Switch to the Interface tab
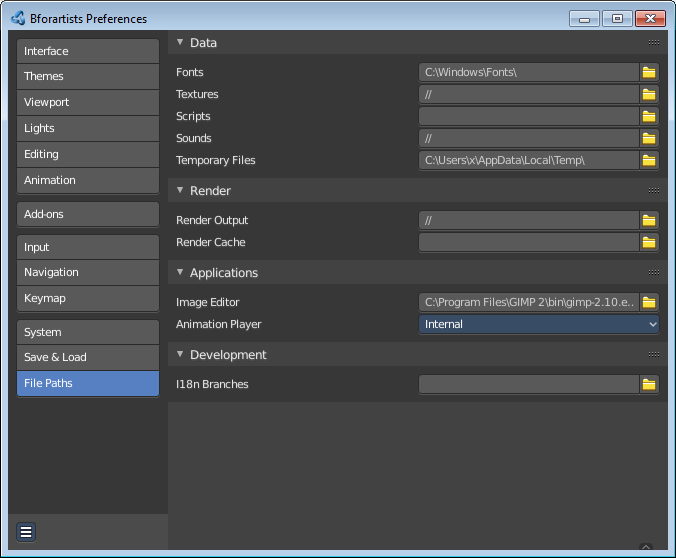676x558 pixels. tap(88, 51)
